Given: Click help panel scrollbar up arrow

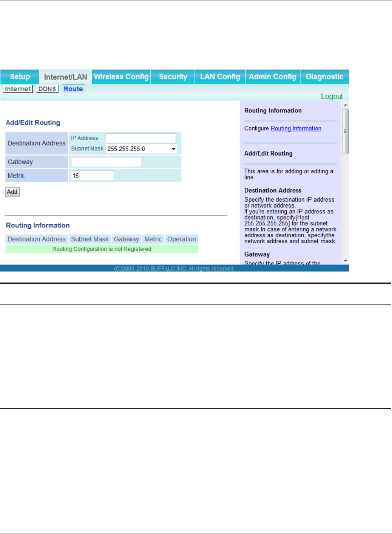Looking at the screenshot, I should (345, 105).
